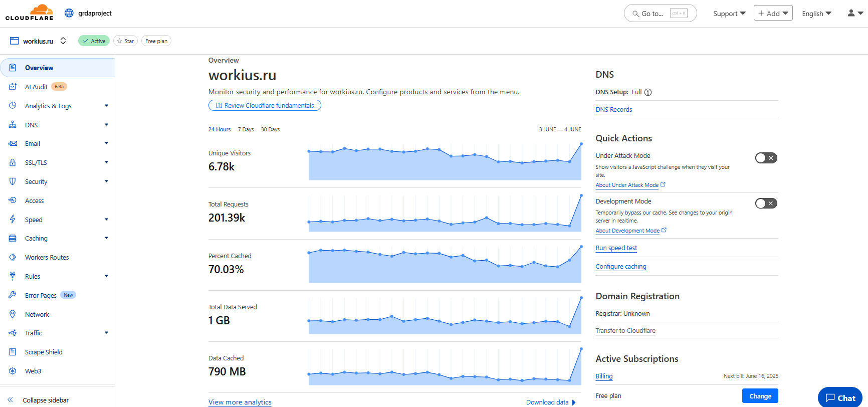Screen dimensions: 868x407
Task: Expand the Traffic sidebar section
Action: point(106,333)
